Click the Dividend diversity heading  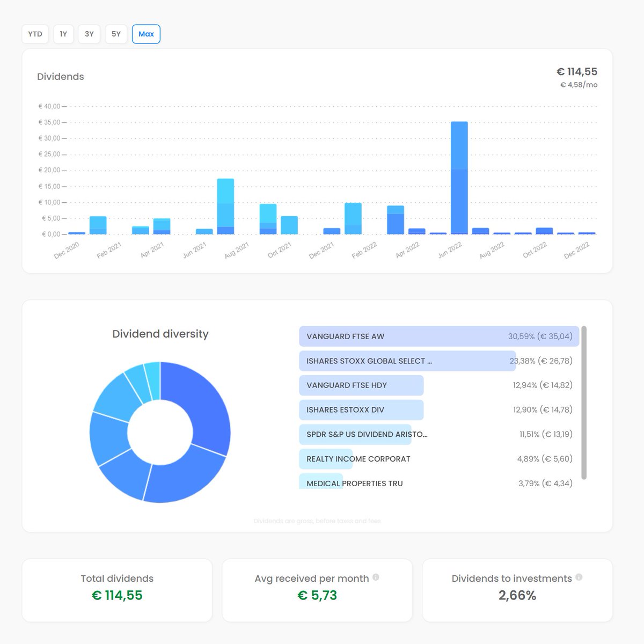pos(160,334)
